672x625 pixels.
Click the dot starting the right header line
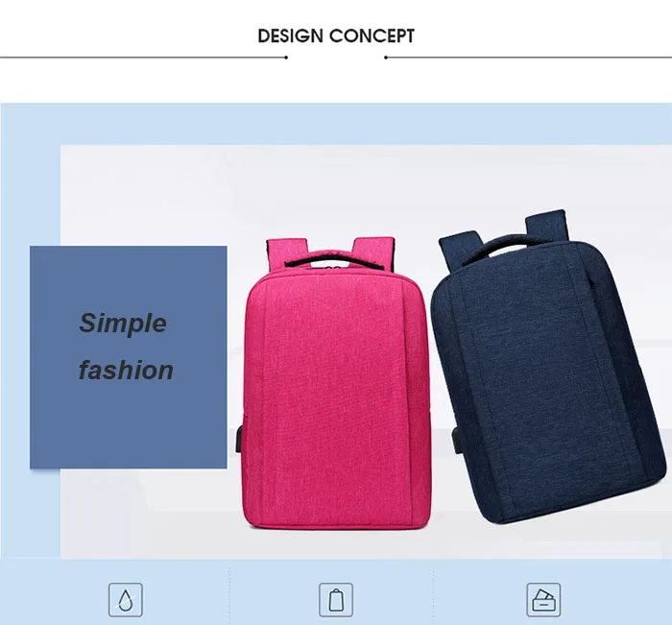[x=386, y=57]
